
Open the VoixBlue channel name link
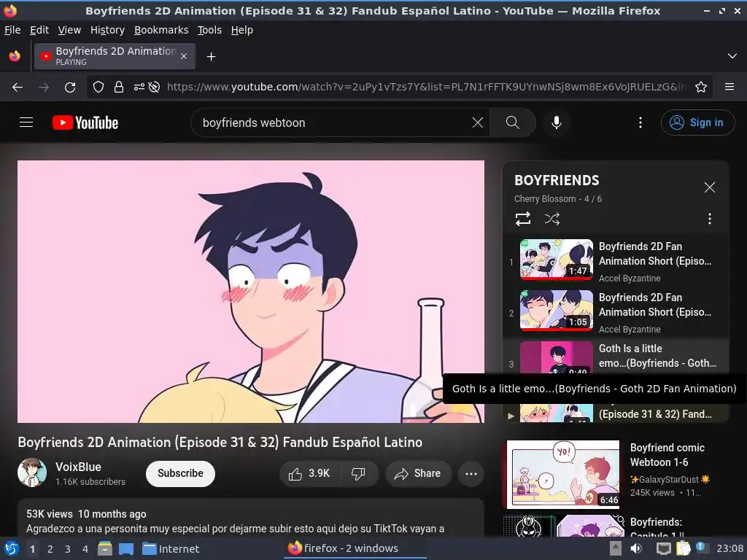pos(78,467)
